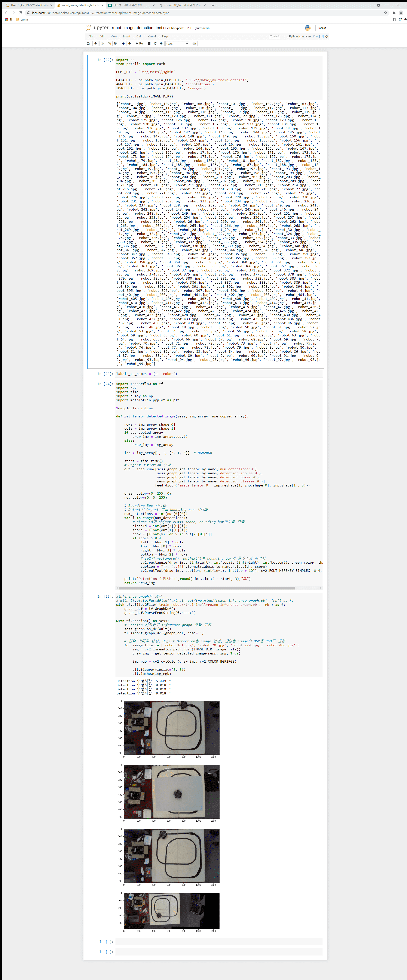Image resolution: width=407 pixels, height=980 pixels.
Task: Open the Cell menu
Action: pyautogui.click(x=139, y=37)
